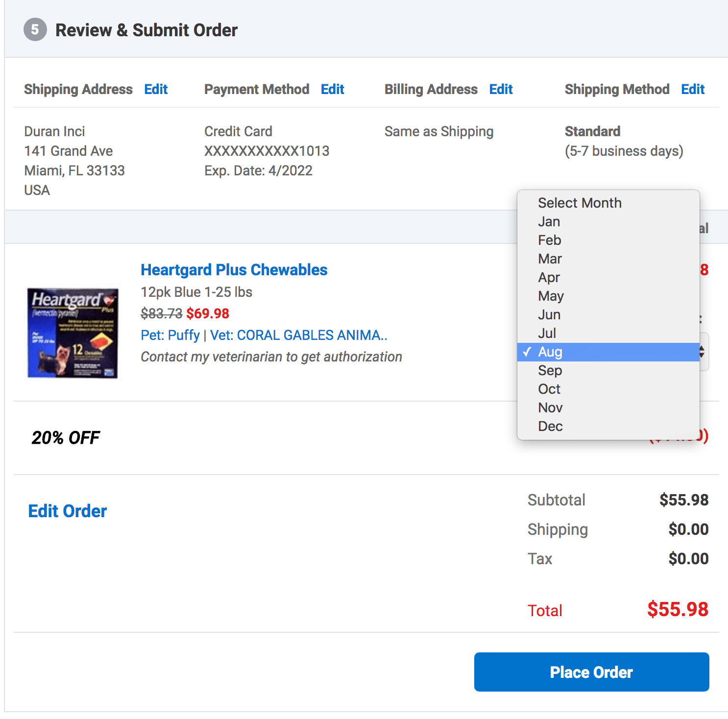Image resolution: width=728 pixels, height=719 pixels.
Task: Edit the Shipping Address
Action: pos(156,89)
